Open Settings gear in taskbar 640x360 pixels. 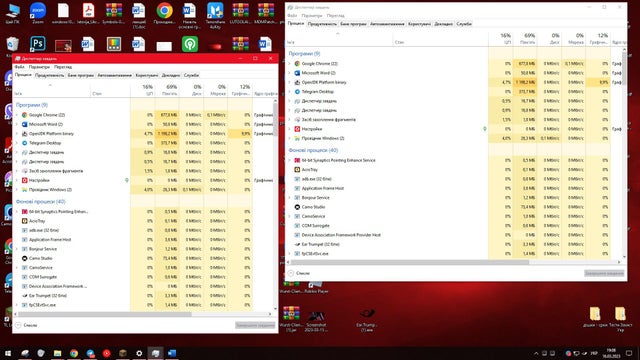tap(139, 353)
